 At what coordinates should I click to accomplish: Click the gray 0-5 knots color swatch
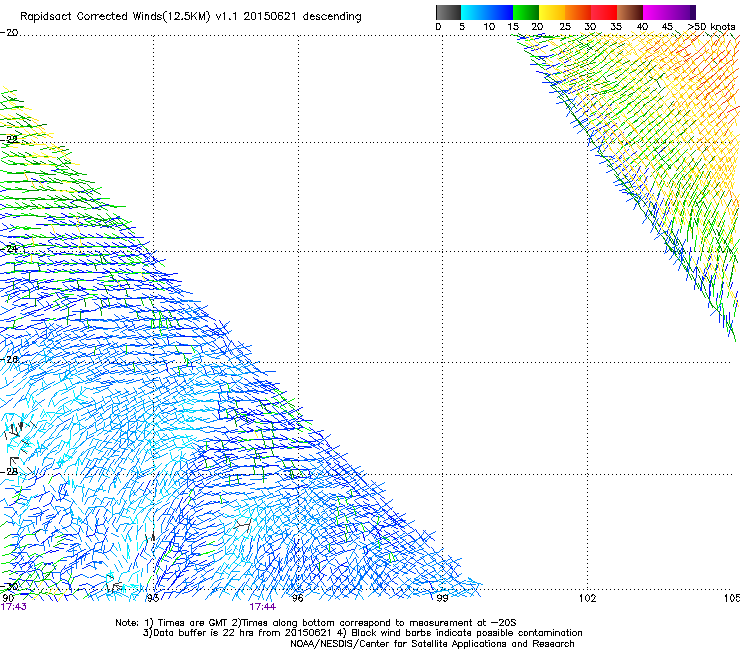click(448, 12)
